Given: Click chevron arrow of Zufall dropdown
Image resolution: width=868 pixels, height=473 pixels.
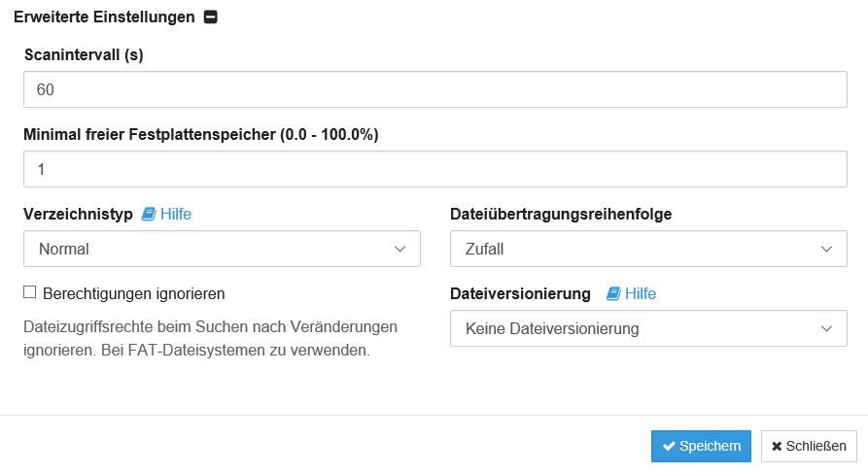Looking at the screenshot, I should (826, 249).
